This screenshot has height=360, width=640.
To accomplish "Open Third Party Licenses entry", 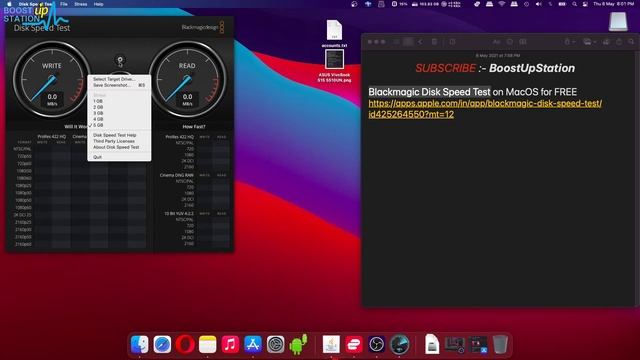I will [x=119, y=141].
